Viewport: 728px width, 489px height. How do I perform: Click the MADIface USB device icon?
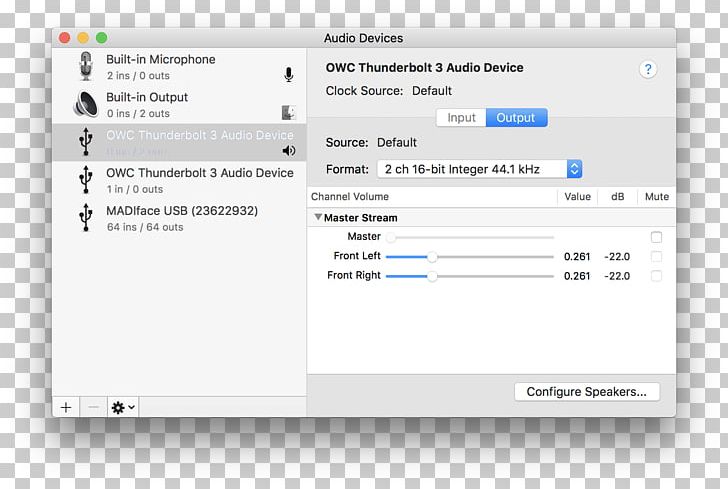click(x=86, y=217)
